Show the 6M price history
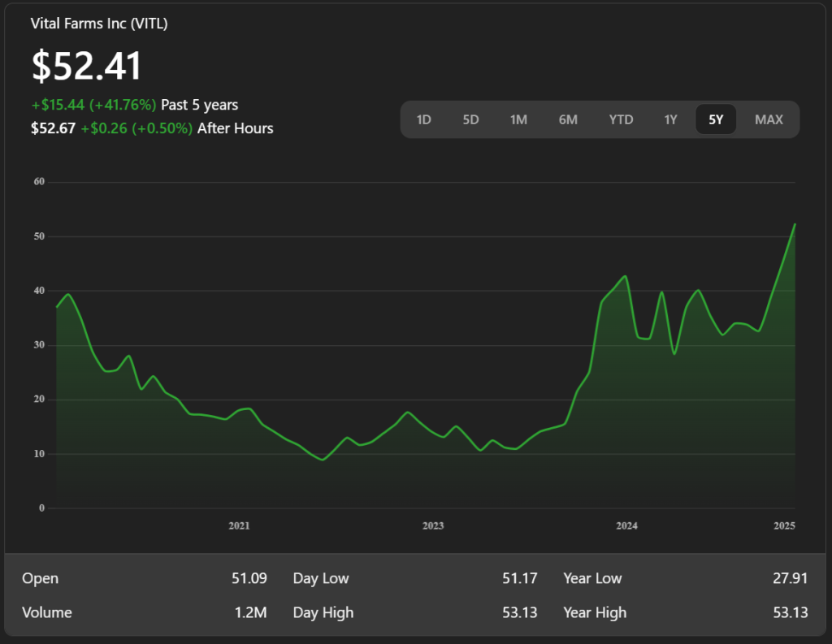 coord(568,119)
